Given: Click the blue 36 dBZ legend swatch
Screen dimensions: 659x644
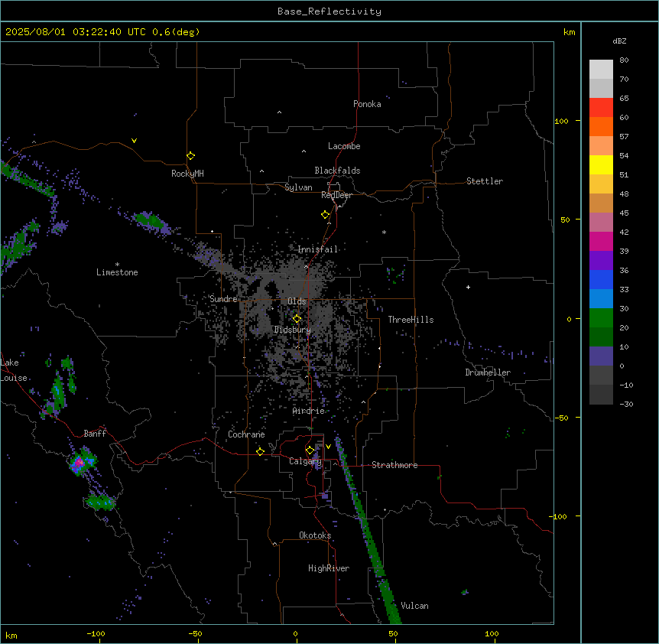Looking at the screenshot, I should (601, 279).
